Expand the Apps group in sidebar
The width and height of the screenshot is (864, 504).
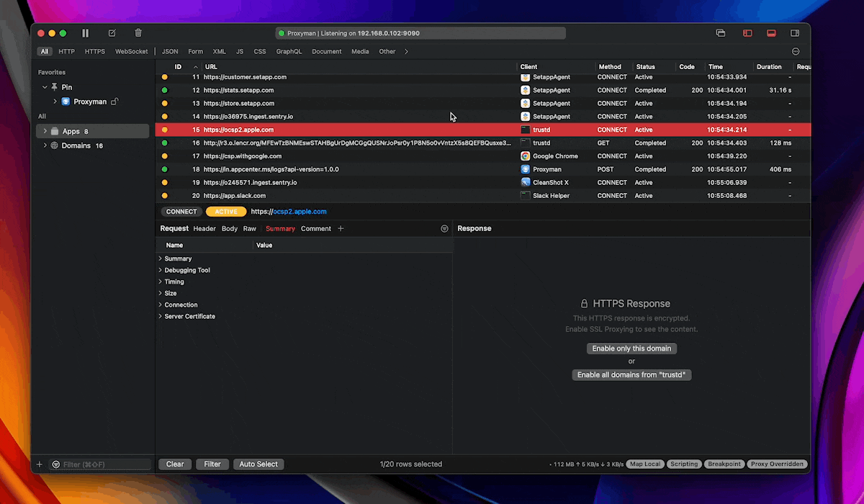pyautogui.click(x=45, y=131)
